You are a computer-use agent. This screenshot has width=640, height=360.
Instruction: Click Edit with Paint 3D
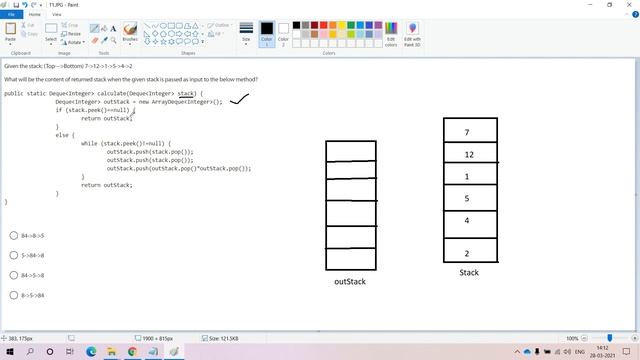[412, 34]
